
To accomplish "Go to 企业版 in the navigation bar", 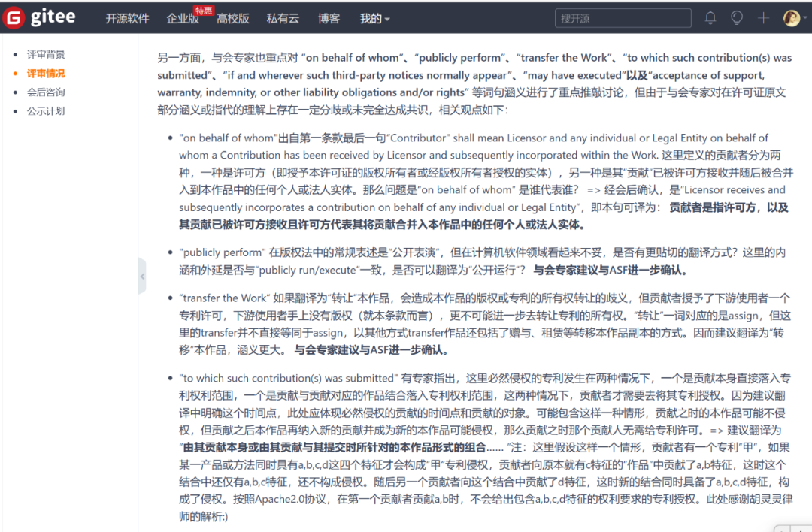I will tap(183, 19).
